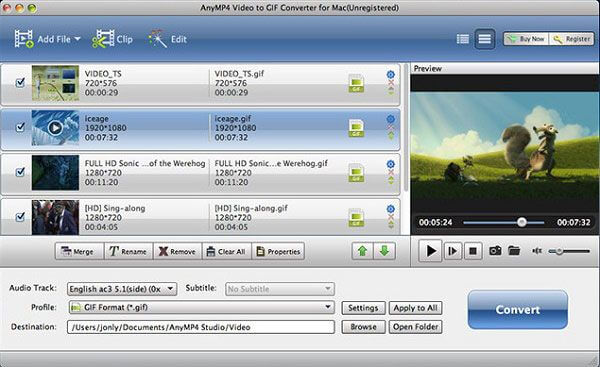Move selected file up with green arrow
Image resolution: width=600 pixels, height=367 pixels.
pos(362,251)
